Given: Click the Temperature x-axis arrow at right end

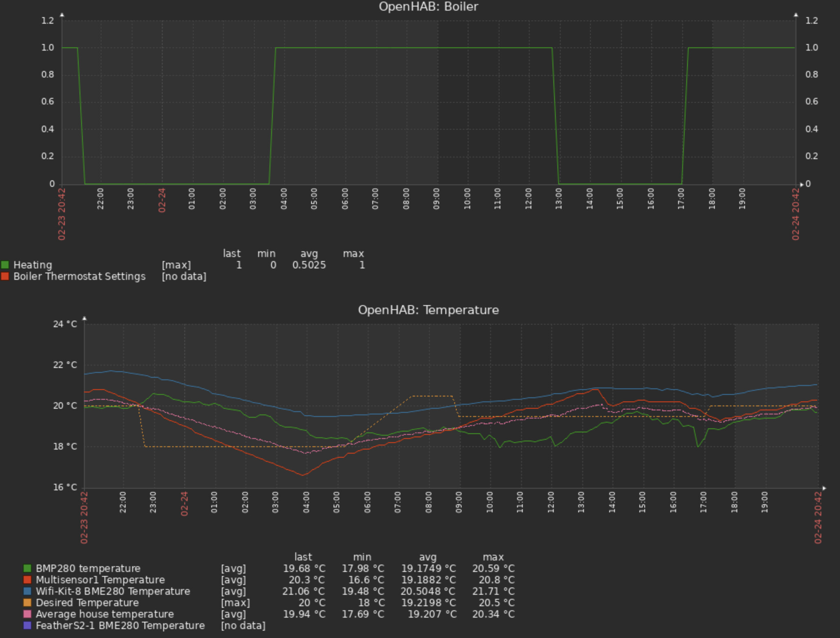Looking at the screenshot, I should point(824,488).
